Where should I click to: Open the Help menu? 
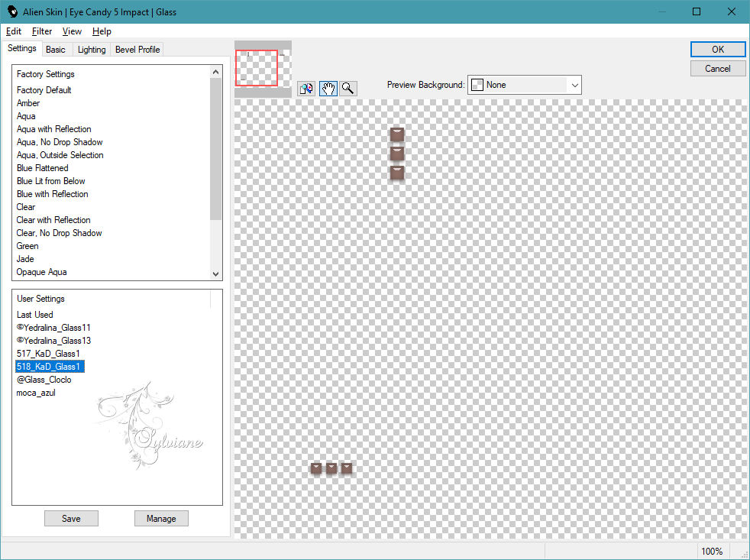pyautogui.click(x=102, y=31)
